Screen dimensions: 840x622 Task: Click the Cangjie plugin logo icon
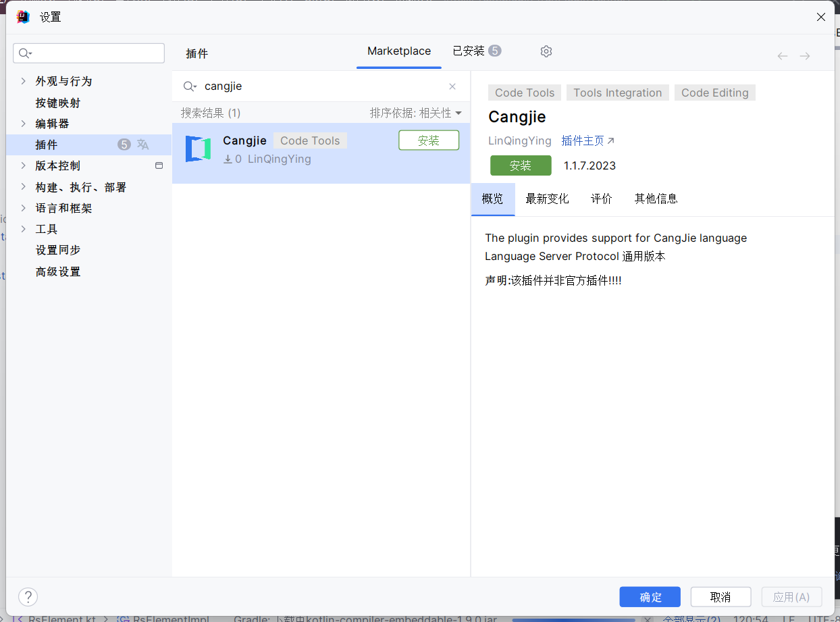point(198,149)
